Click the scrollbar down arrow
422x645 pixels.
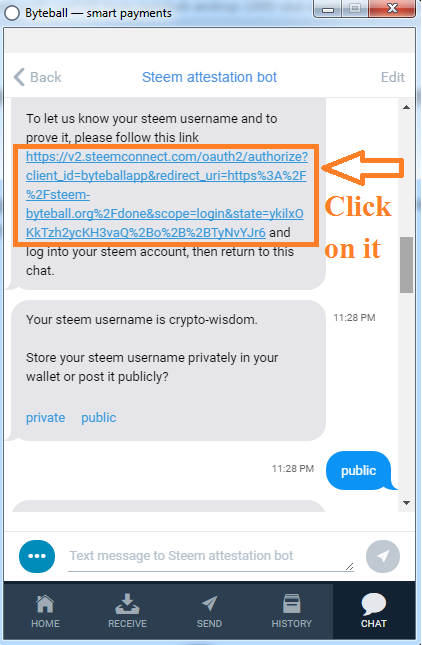[x=406, y=503]
